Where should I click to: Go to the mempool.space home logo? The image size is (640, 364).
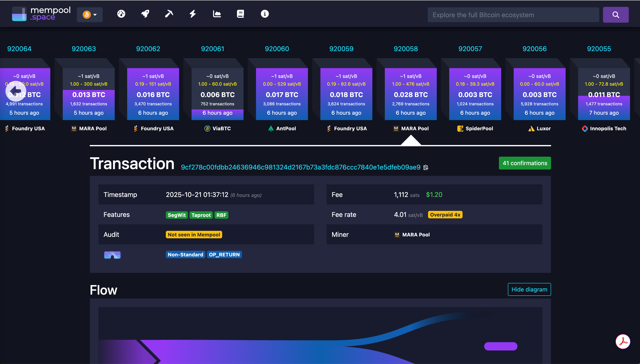(42, 14)
